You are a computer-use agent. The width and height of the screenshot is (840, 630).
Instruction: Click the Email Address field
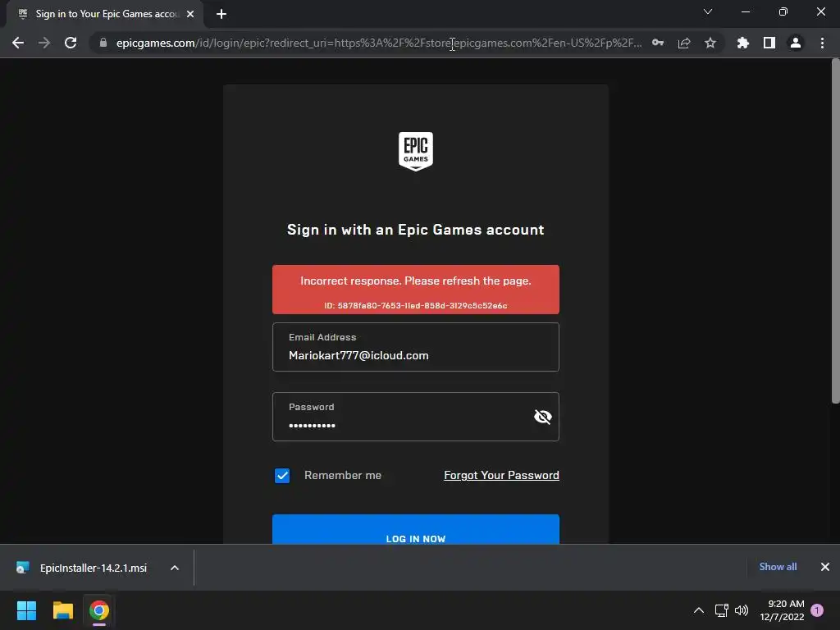[416, 347]
